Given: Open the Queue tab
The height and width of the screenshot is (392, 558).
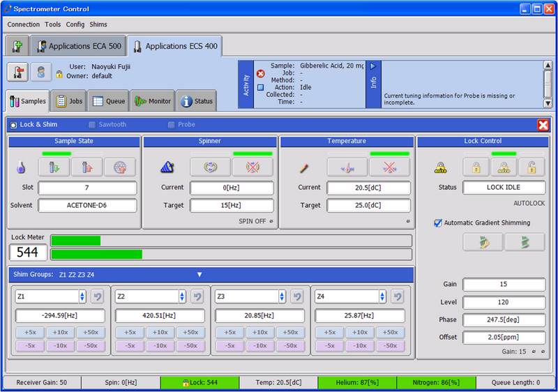Looking at the screenshot, I should pyautogui.click(x=109, y=101).
